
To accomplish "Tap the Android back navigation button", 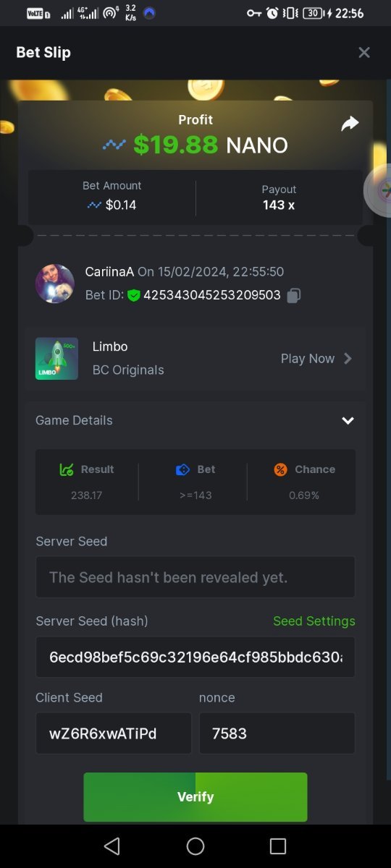I will coord(112,846).
